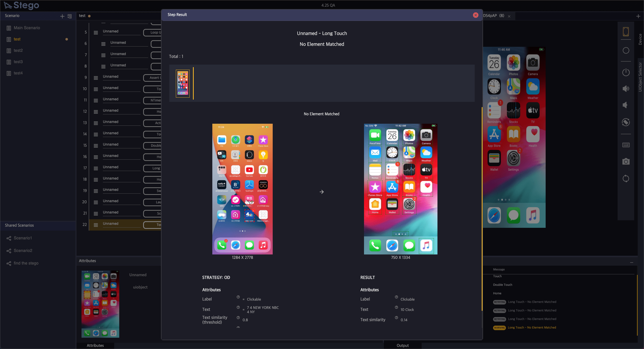Click the Double Touch log message
The width and height of the screenshot is (644, 349).
[502, 285]
